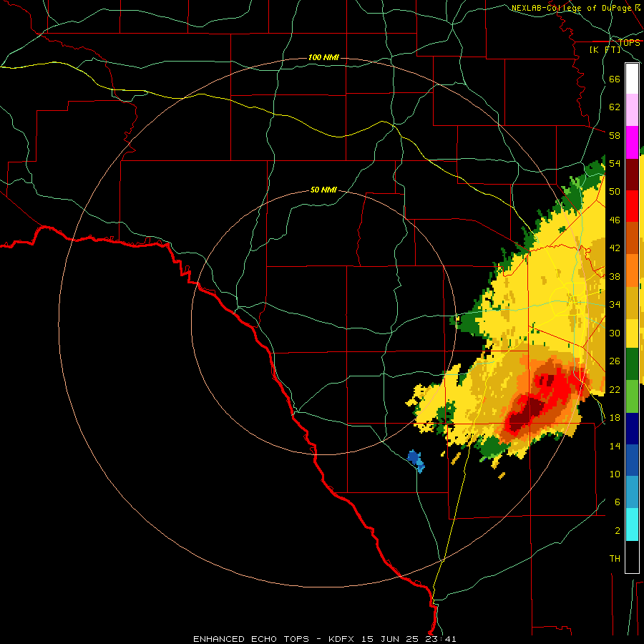This screenshot has height=644, width=644.
Task: Click the small isolated blue echo on the map
Action: [x=416, y=461]
